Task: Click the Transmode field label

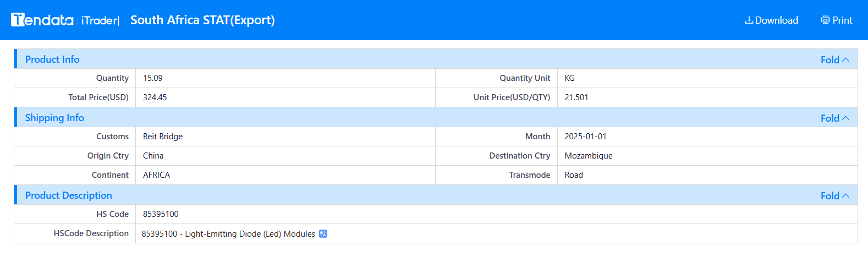Action: (x=530, y=175)
